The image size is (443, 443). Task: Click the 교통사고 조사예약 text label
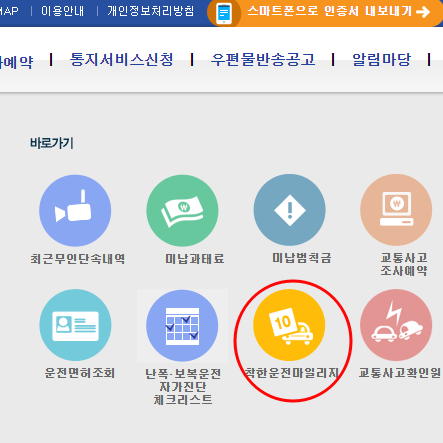(404, 264)
